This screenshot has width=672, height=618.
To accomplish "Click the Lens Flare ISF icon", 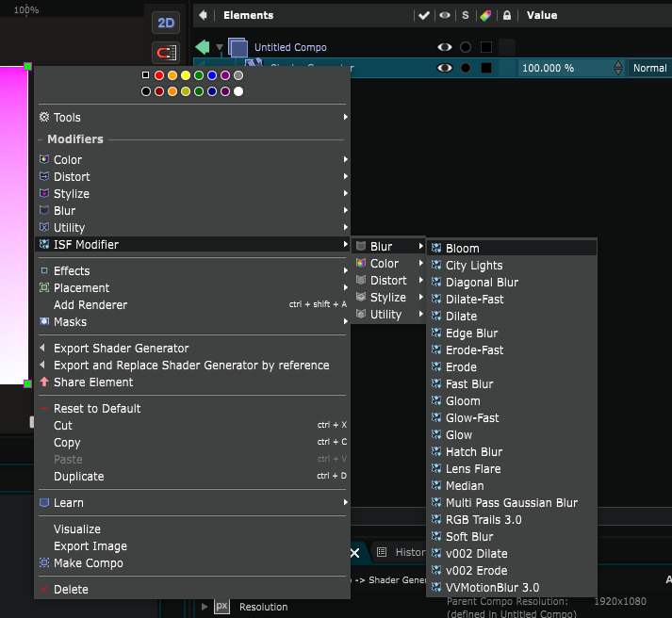I will 436,468.
